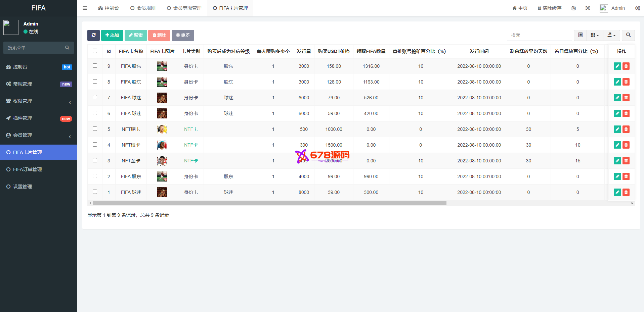
Task: Open the 插件管理 sidebar section
Action: coord(39,118)
